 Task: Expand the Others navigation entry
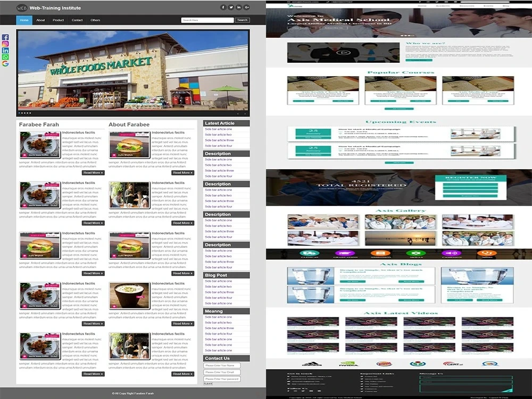point(94,20)
